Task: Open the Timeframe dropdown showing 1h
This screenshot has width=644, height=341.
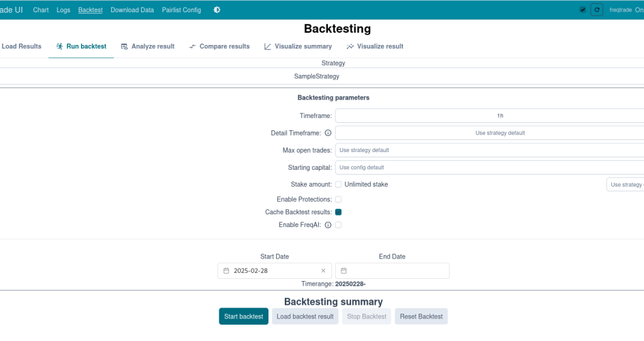Action: 489,116
